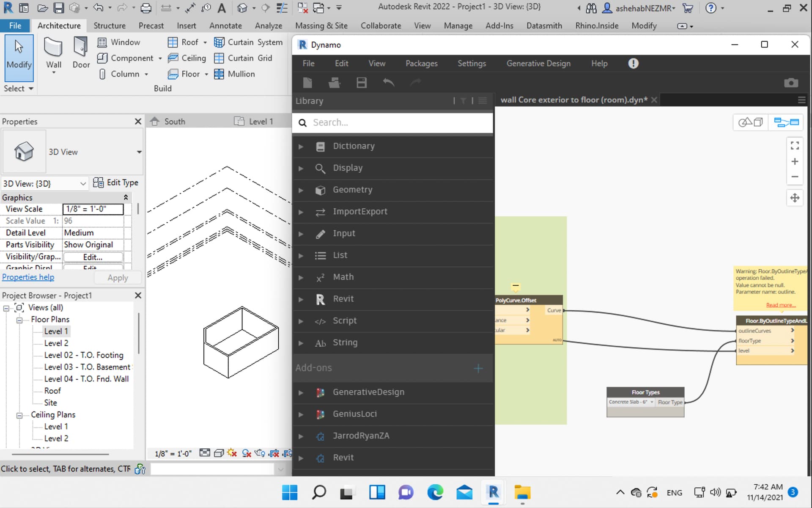Click the Measure between two references icon
812x508 pixels.
click(167, 8)
